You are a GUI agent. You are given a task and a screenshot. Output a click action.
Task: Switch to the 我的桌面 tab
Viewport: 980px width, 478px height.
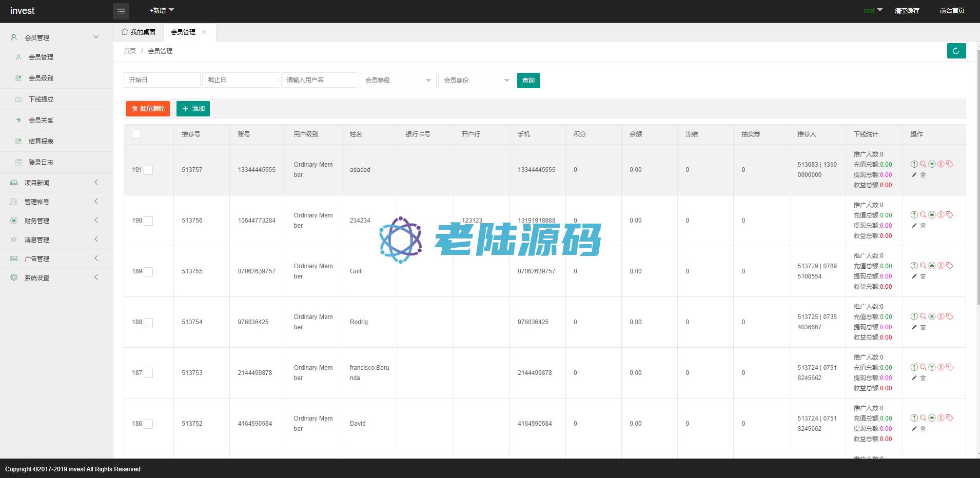pos(139,32)
